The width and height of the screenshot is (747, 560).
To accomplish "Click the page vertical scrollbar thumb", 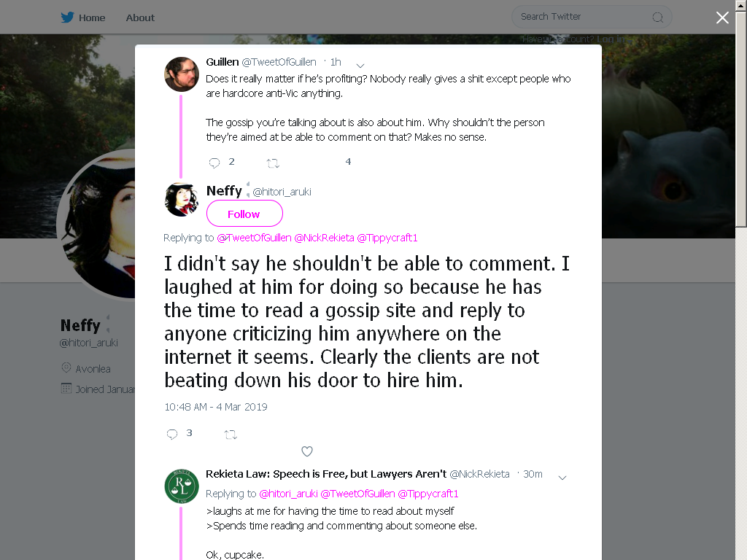I will (741, 118).
